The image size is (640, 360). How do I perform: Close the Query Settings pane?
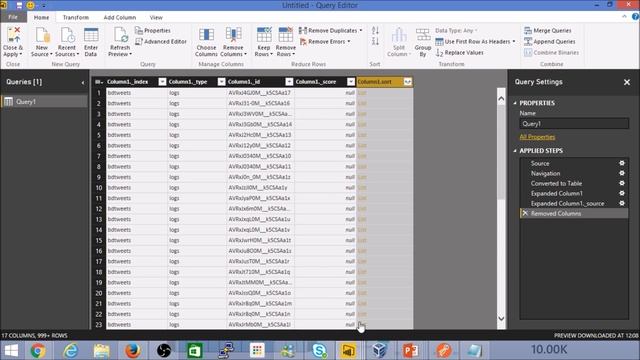[x=627, y=82]
